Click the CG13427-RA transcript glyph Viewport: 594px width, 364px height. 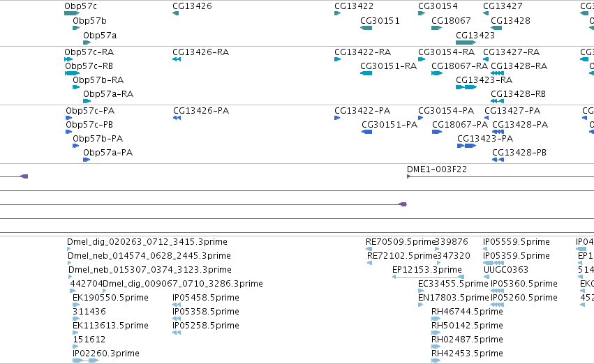coord(486,59)
